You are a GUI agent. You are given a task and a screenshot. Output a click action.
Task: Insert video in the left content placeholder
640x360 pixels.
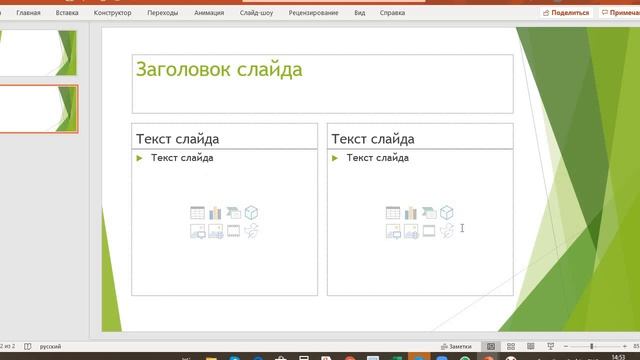(233, 231)
